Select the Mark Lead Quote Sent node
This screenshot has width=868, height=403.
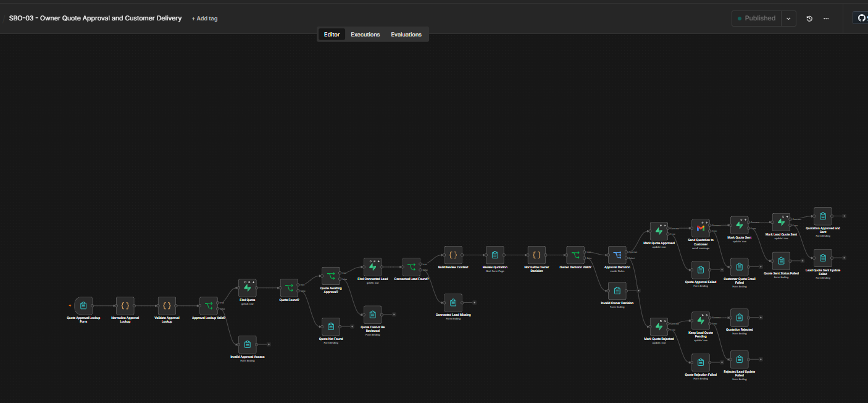781,223
